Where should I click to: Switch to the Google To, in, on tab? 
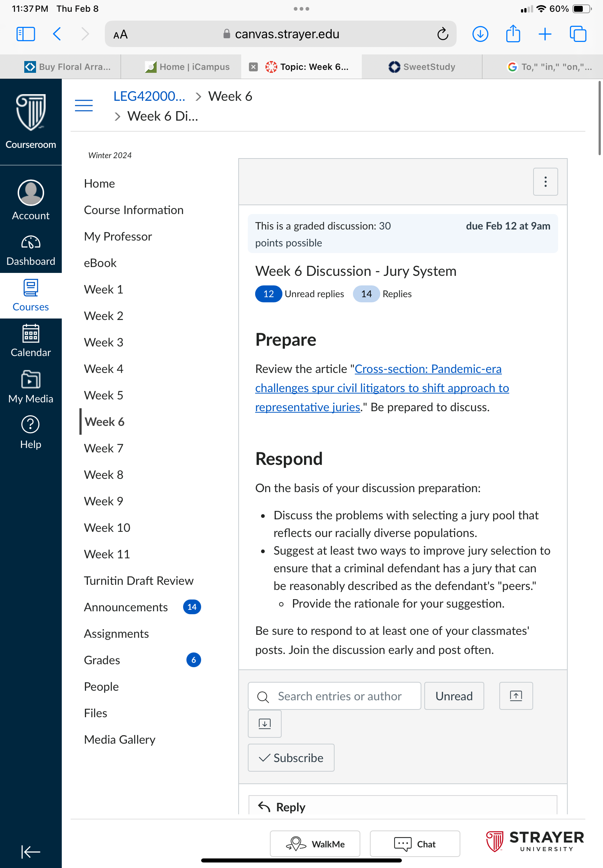[549, 67]
